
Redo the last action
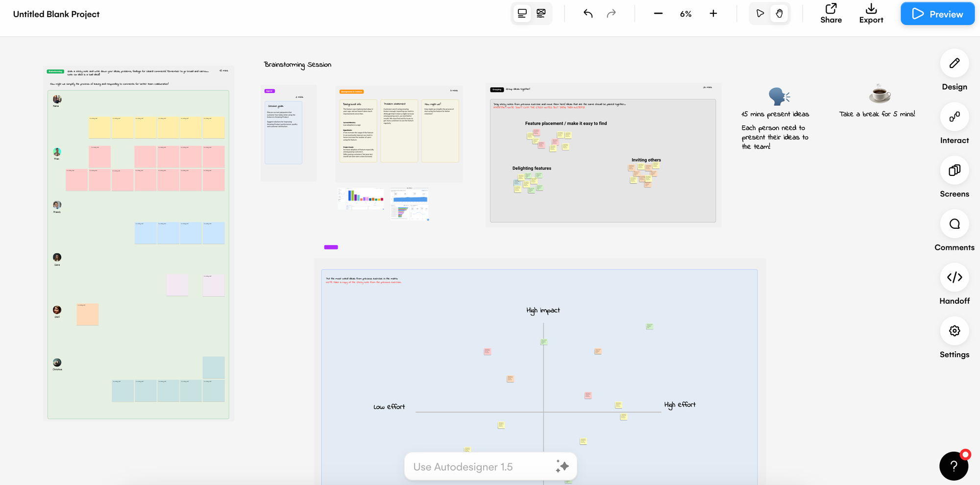click(611, 14)
